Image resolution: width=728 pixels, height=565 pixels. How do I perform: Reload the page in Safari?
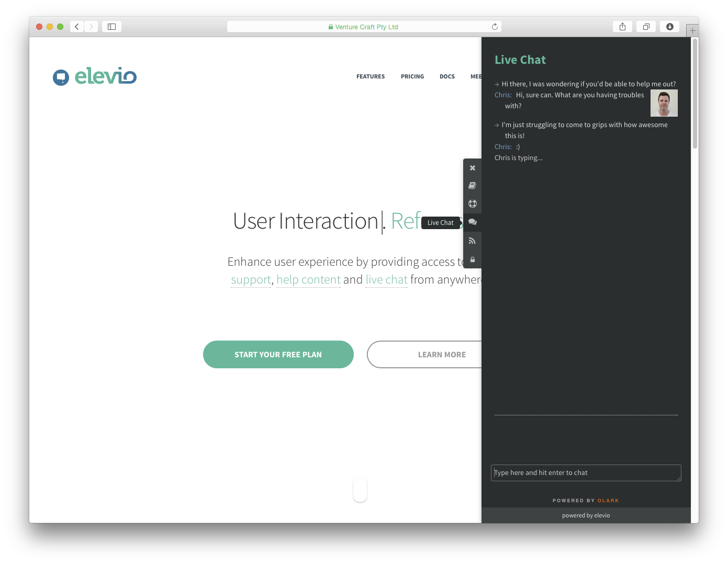click(495, 27)
